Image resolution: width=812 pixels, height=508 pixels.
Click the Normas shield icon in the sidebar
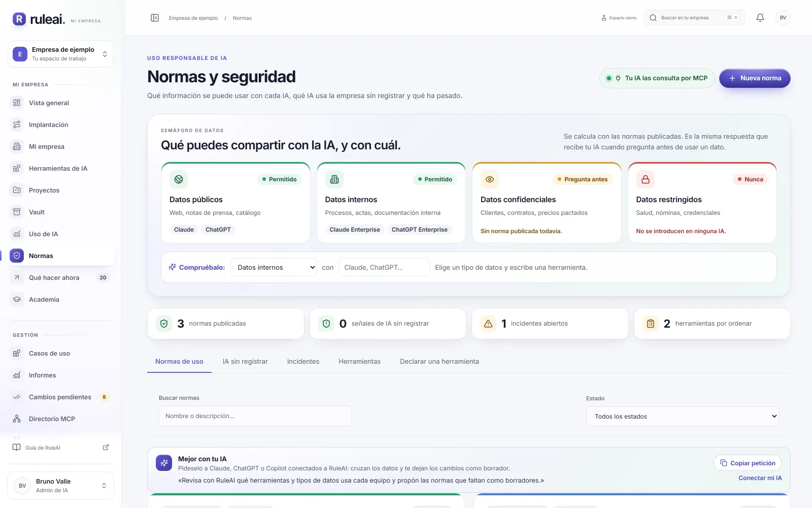click(17, 256)
